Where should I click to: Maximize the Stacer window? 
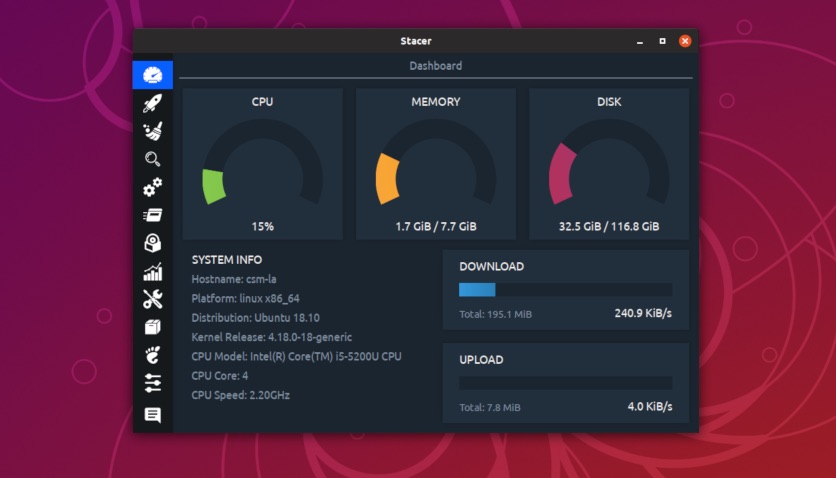[662, 41]
